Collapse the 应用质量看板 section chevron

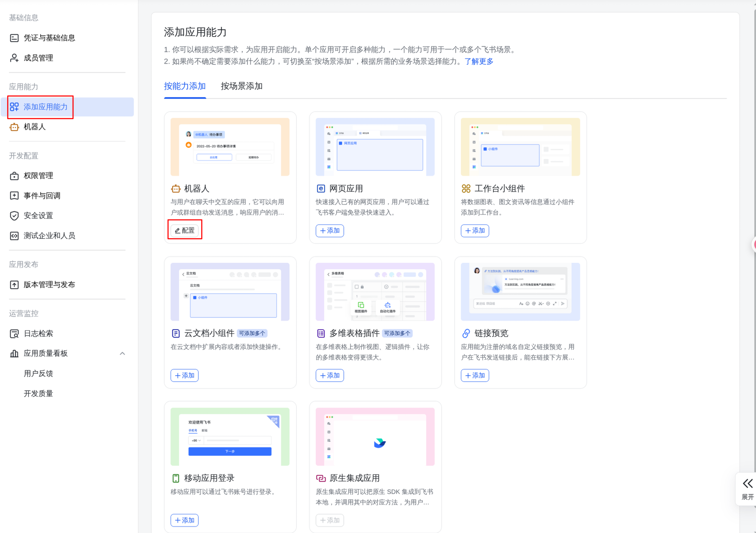point(122,353)
